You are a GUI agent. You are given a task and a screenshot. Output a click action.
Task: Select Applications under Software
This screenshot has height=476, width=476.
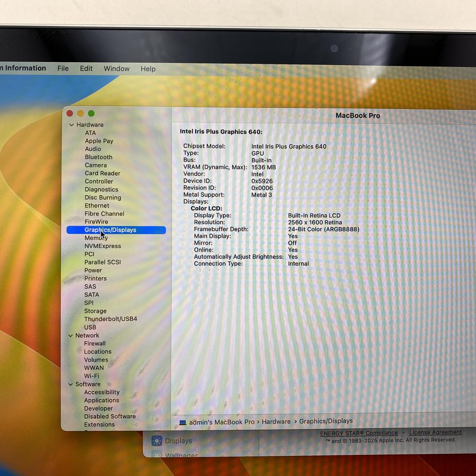tap(101, 400)
